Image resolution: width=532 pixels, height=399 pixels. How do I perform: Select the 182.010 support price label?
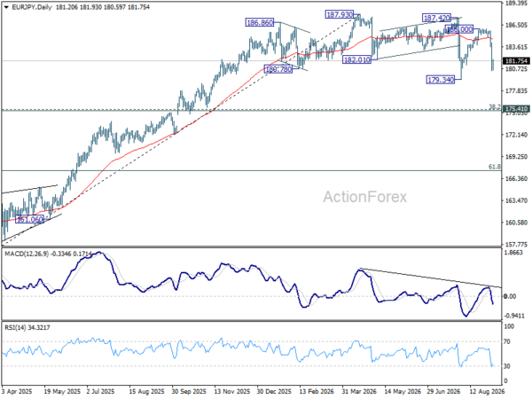(357, 60)
